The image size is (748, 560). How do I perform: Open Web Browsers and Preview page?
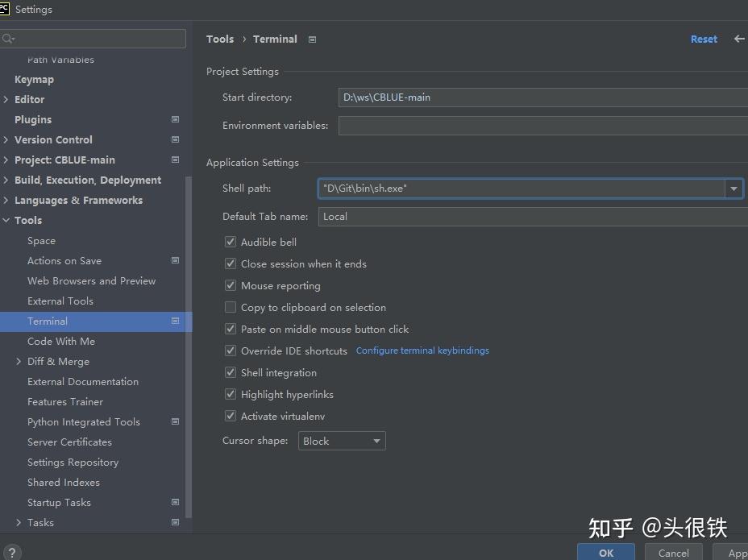coord(92,280)
